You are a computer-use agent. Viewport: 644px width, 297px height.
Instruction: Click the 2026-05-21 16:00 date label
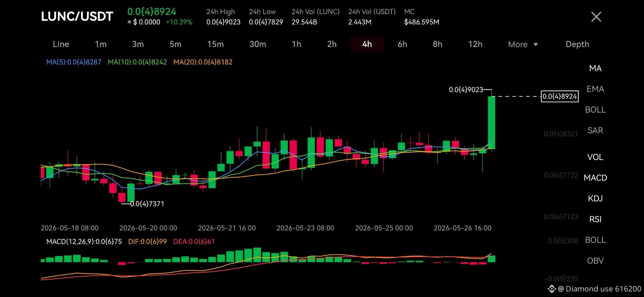[227, 228]
